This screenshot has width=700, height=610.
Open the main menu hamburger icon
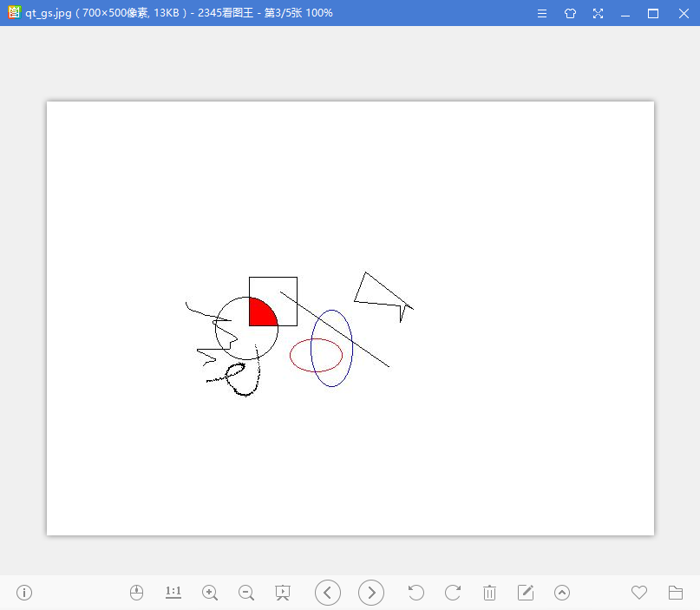pos(542,13)
